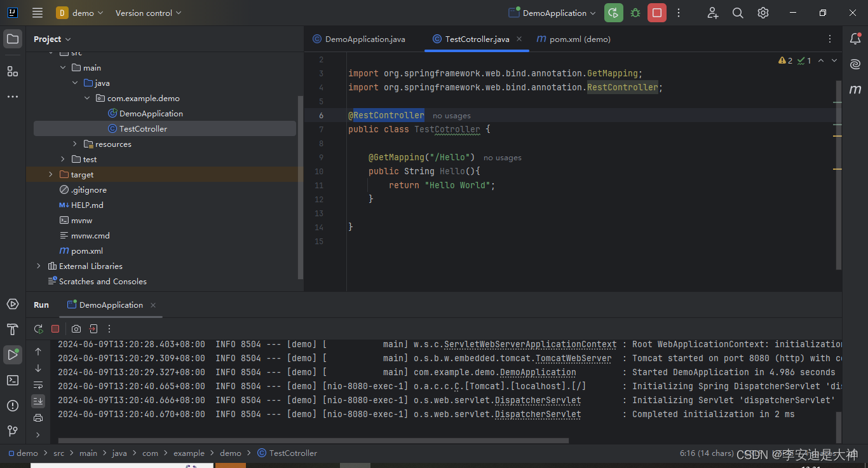Image resolution: width=868 pixels, height=468 pixels.
Task: Open the DemoApplication run configuration dropdown
Action: tap(552, 13)
